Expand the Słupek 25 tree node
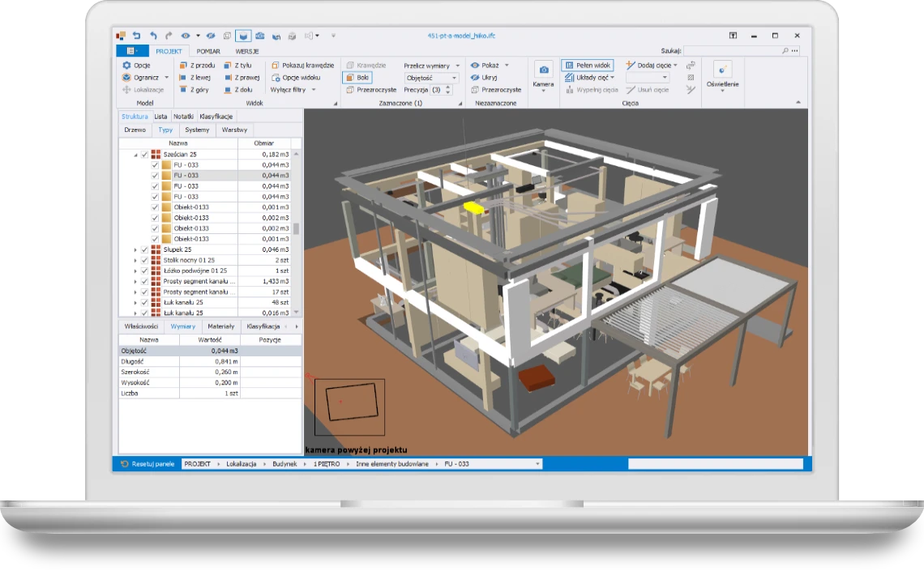 135,249
